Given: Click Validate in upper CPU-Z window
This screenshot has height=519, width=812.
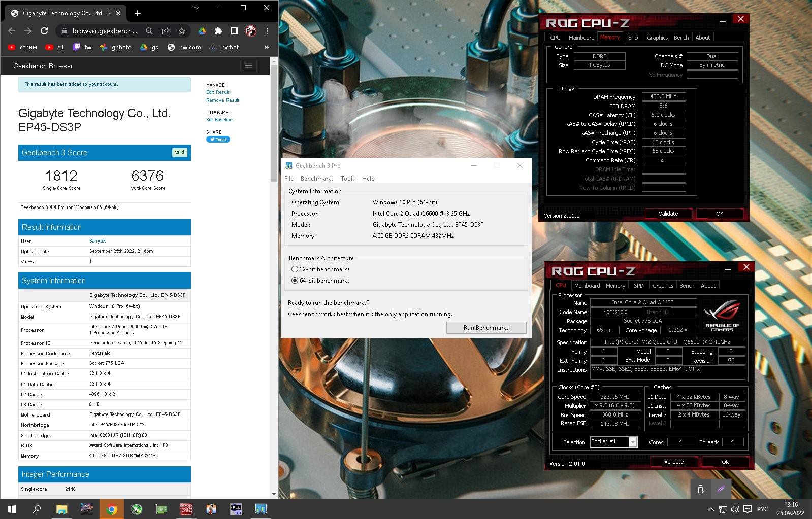Looking at the screenshot, I should tap(668, 214).
